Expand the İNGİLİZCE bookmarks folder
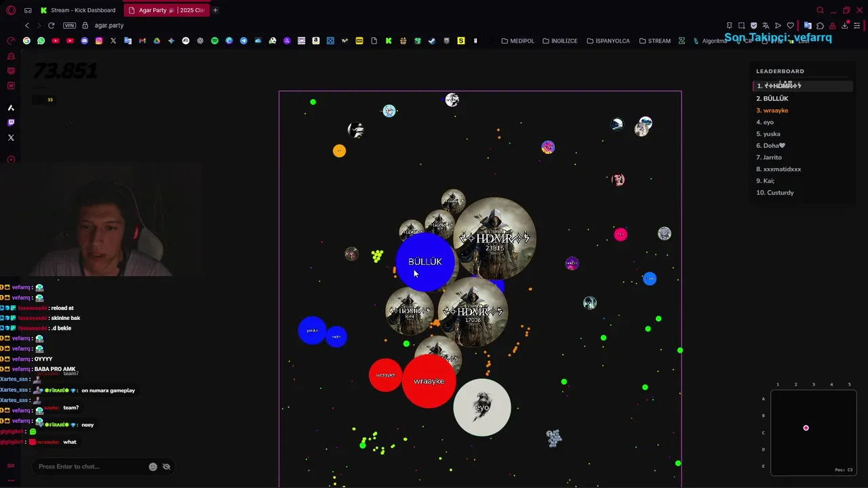868x488 pixels. click(x=560, y=41)
